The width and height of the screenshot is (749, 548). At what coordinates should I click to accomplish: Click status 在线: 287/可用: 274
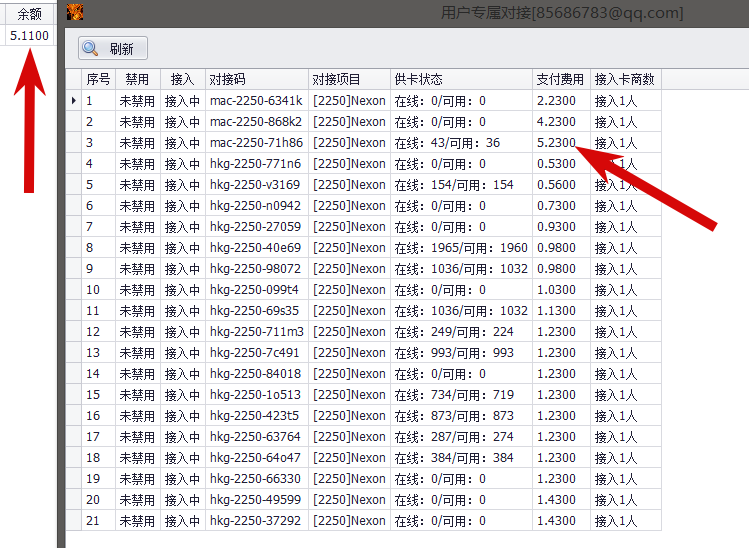(x=461, y=437)
